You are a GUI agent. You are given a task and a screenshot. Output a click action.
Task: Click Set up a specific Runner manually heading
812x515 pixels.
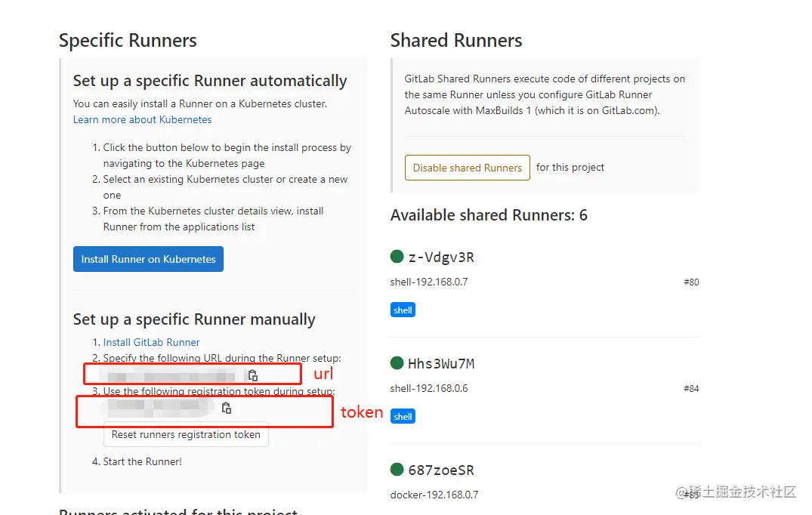pos(194,319)
